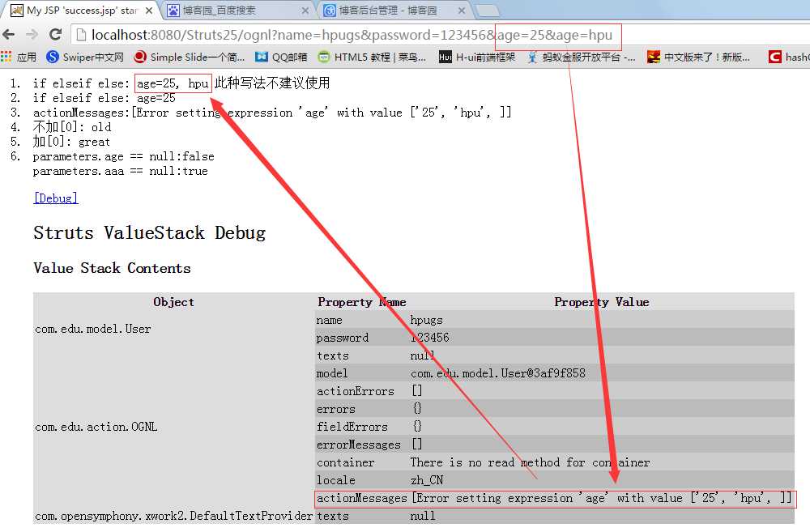
Task: Close the 博客后台管理 tab
Action: [462, 11]
